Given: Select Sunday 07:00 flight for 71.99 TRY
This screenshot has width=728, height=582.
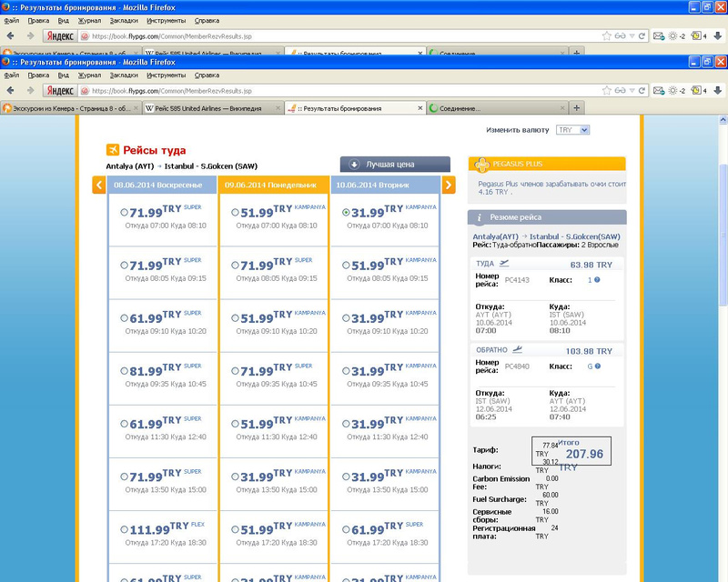Looking at the screenshot, I should (x=123, y=213).
